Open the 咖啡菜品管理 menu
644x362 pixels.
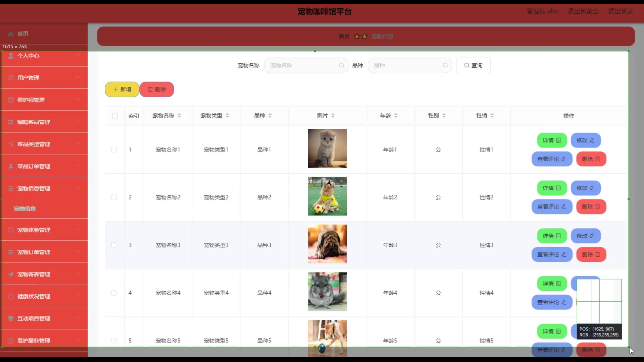coord(34,122)
